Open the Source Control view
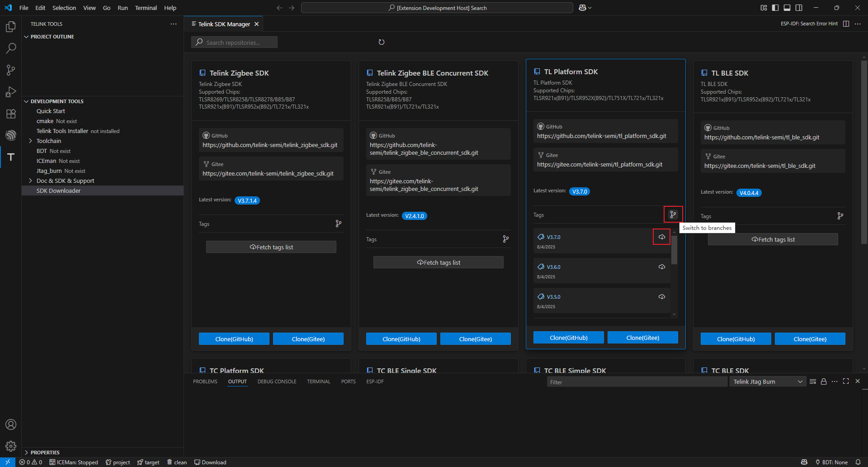Screen dimensions: 868x467 pyautogui.click(x=11, y=70)
